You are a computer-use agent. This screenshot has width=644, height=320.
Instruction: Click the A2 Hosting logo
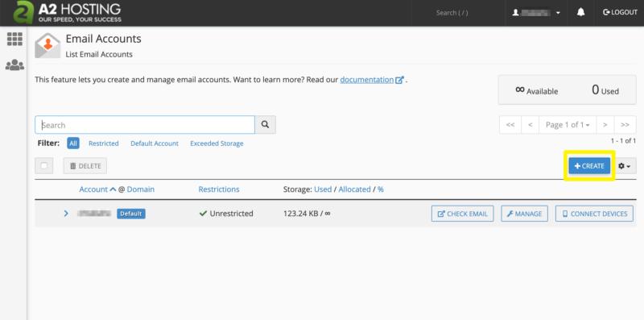[x=68, y=12]
